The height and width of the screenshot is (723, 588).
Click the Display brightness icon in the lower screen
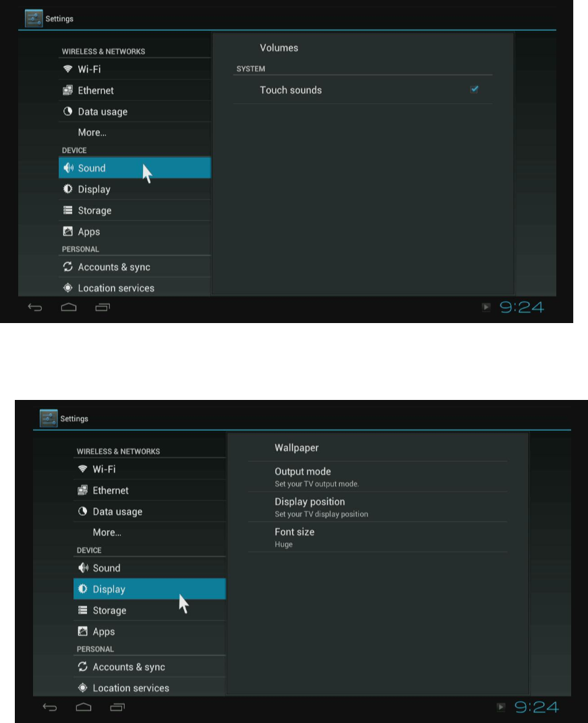pos(82,589)
